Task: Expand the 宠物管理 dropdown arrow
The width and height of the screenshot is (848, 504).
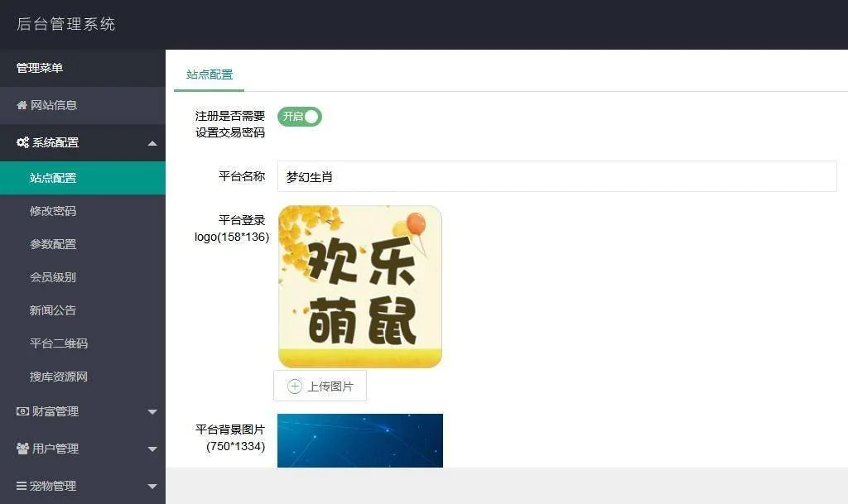Action: 152,487
